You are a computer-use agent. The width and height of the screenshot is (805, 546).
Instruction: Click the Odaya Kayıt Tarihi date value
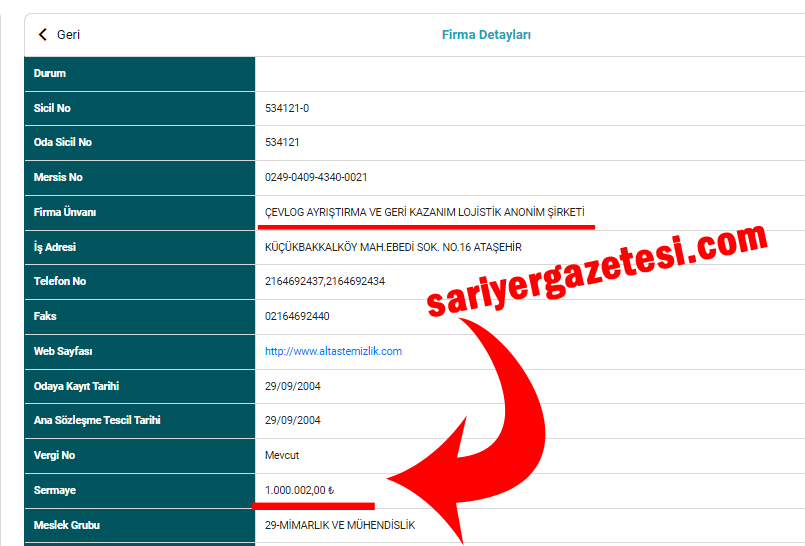[x=293, y=386]
